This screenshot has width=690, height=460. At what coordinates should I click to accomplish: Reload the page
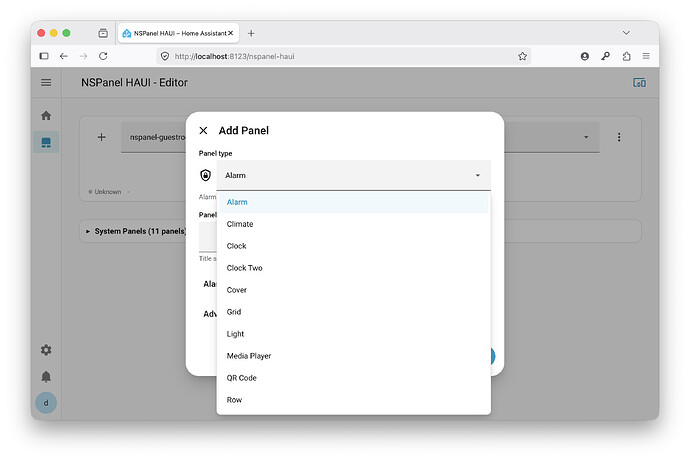tap(103, 56)
